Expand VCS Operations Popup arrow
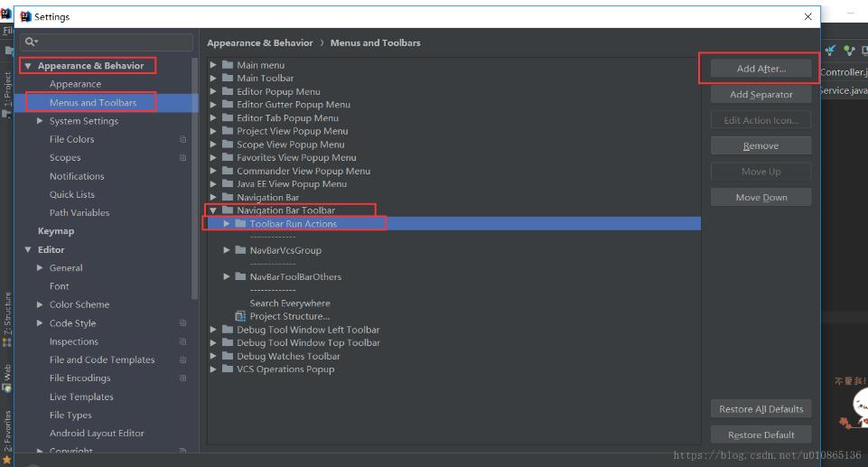Viewport: 868px width, 467px height. tap(213, 369)
